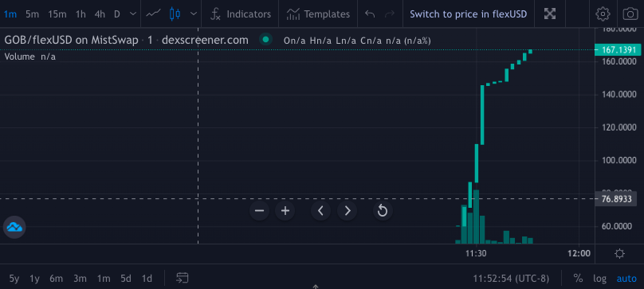Select the 1m timeframe in top toolbar
This screenshot has width=644, height=289.
[10, 14]
